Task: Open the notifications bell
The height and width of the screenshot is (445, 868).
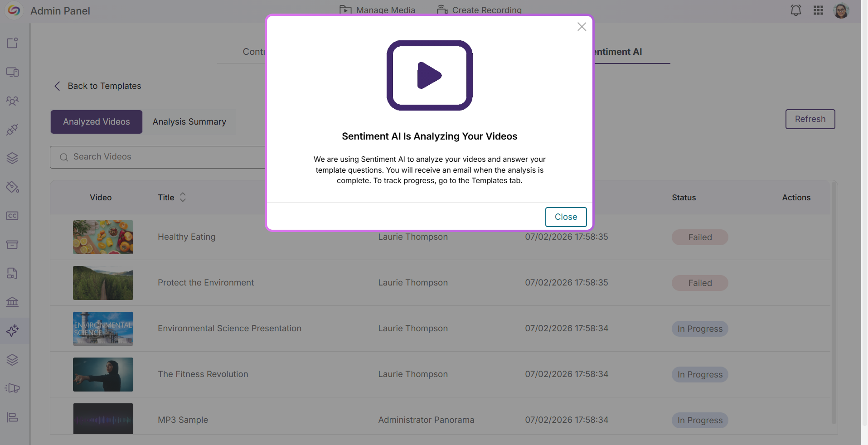Action: point(796,10)
